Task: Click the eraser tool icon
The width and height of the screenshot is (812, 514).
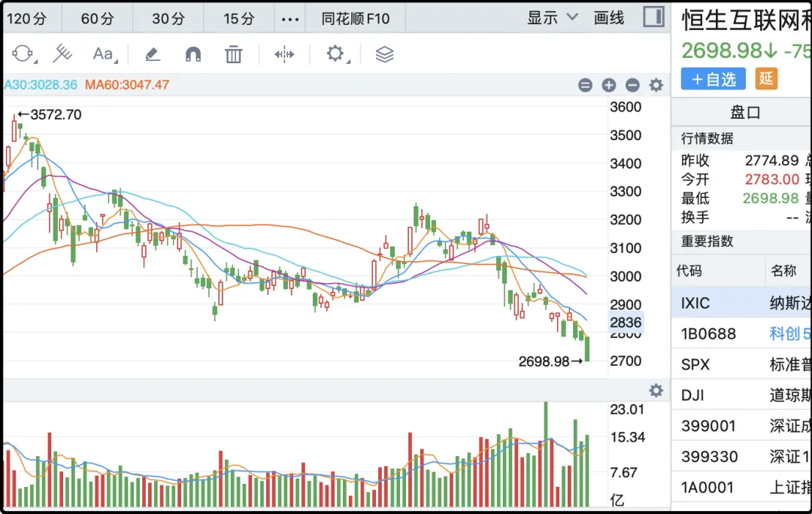Action: click(152, 54)
